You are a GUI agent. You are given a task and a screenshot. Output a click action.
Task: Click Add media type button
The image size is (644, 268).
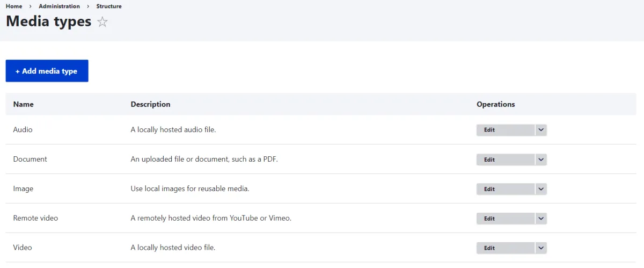47,71
